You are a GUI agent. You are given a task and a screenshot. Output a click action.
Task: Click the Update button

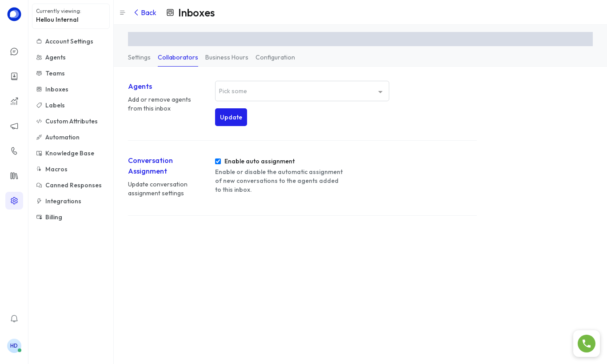pos(231,117)
